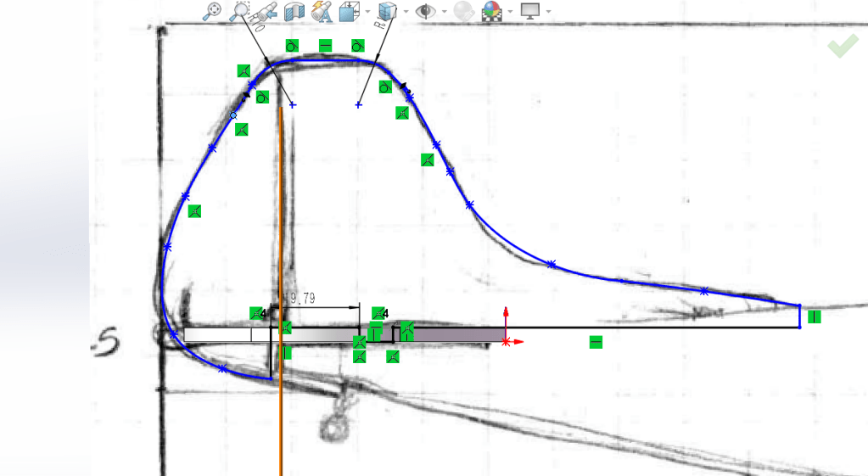Open the Hide/Show Items dropdown arrow
868x476 pixels.
click(x=444, y=12)
